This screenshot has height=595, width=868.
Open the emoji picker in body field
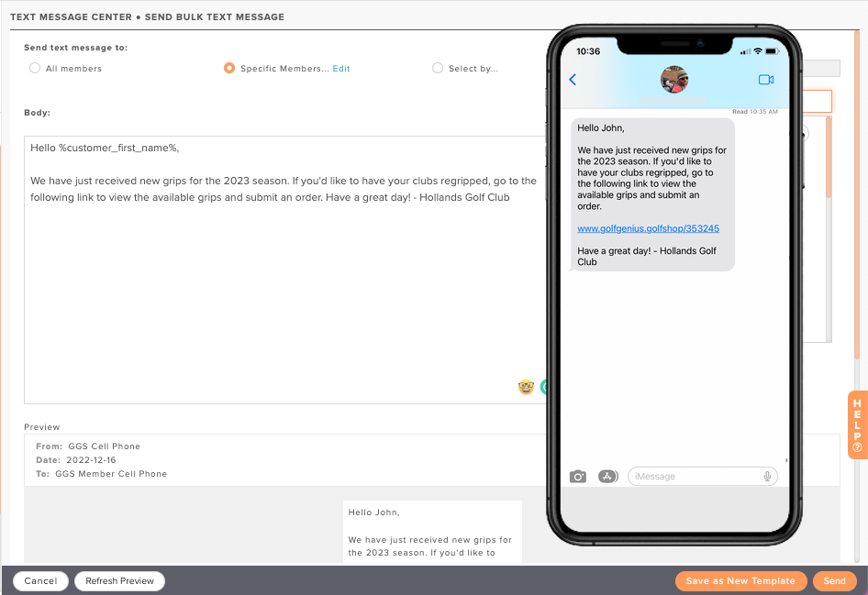[x=526, y=387]
